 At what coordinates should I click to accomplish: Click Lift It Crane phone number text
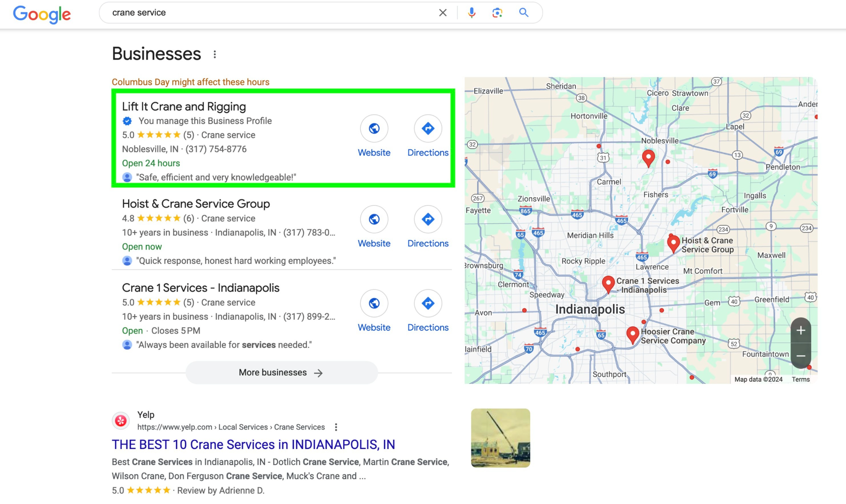[216, 149]
